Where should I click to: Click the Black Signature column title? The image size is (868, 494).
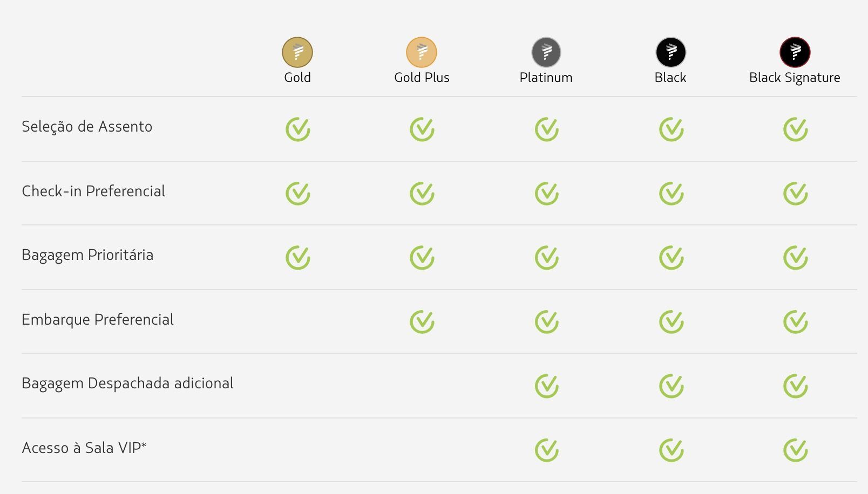[795, 78]
